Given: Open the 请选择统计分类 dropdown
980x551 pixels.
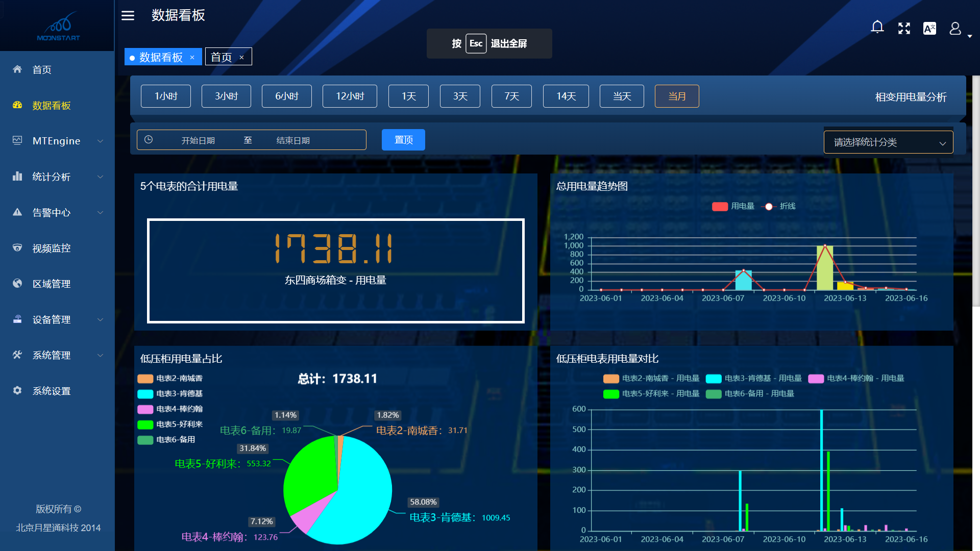Looking at the screenshot, I should [888, 142].
